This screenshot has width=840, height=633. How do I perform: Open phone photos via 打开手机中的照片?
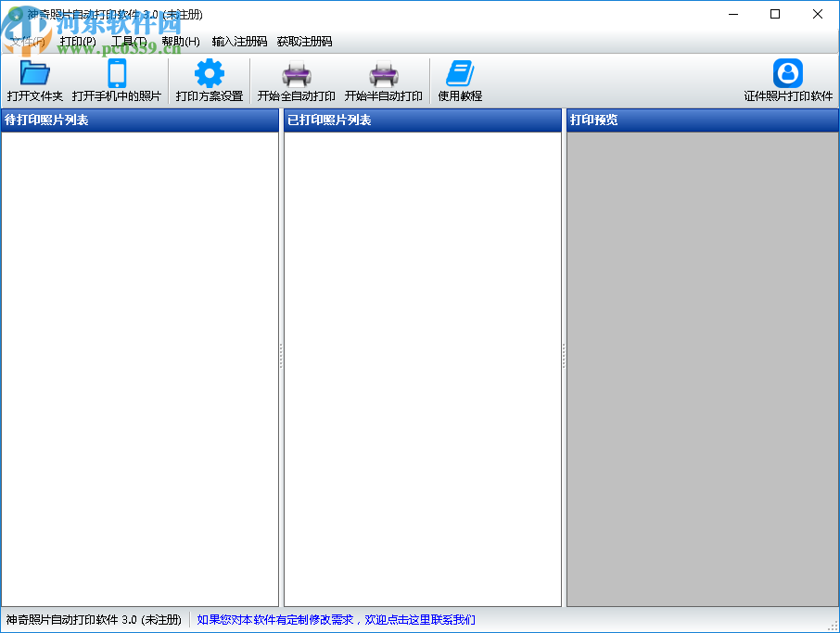tap(116, 81)
